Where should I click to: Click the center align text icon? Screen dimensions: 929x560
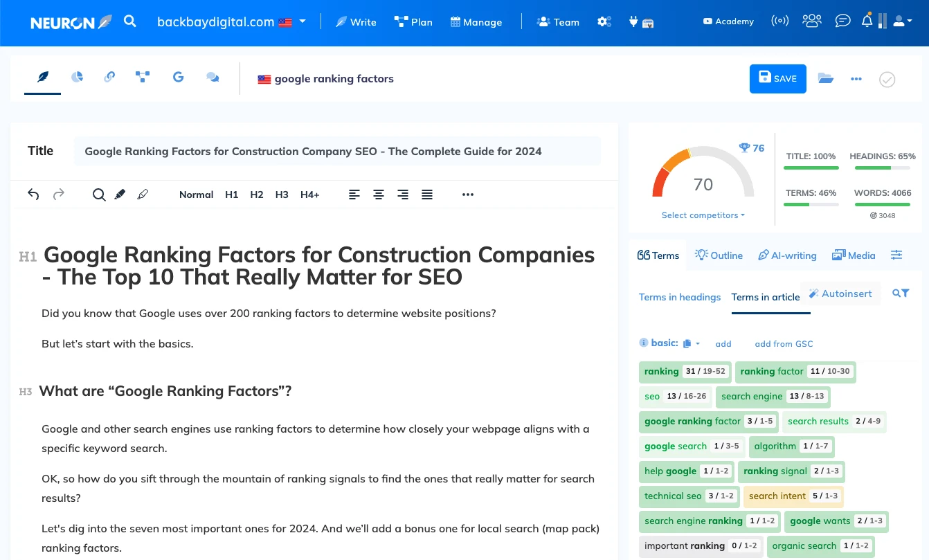pos(379,195)
